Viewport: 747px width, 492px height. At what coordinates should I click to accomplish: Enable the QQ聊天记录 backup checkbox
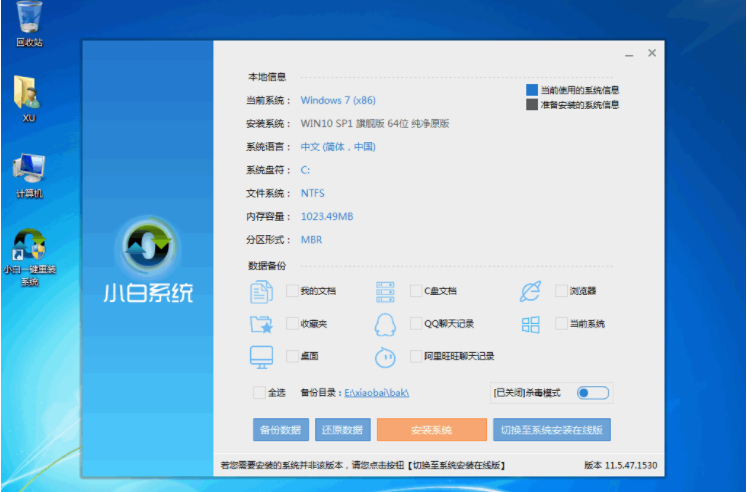coord(416,324)
